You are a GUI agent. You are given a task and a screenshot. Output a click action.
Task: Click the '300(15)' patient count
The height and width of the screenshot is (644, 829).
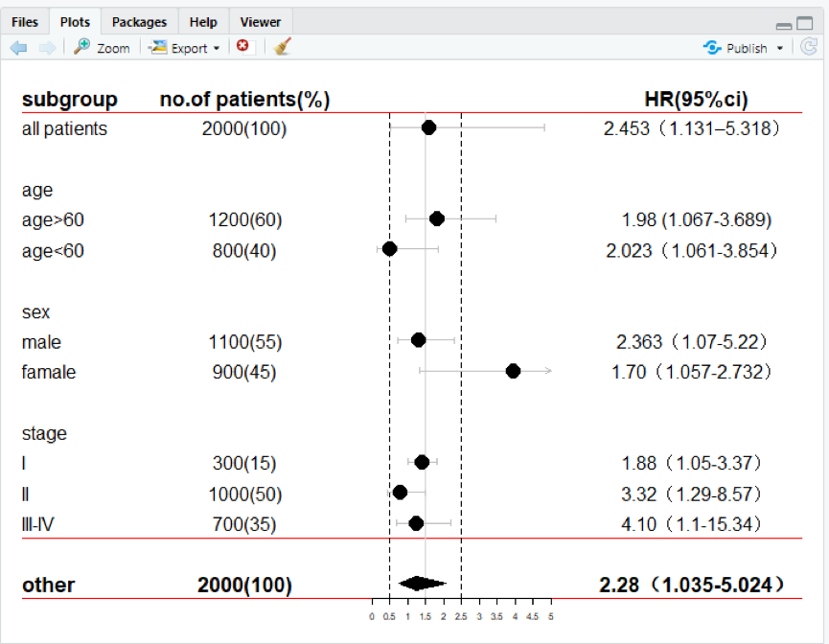click(244, 463)
